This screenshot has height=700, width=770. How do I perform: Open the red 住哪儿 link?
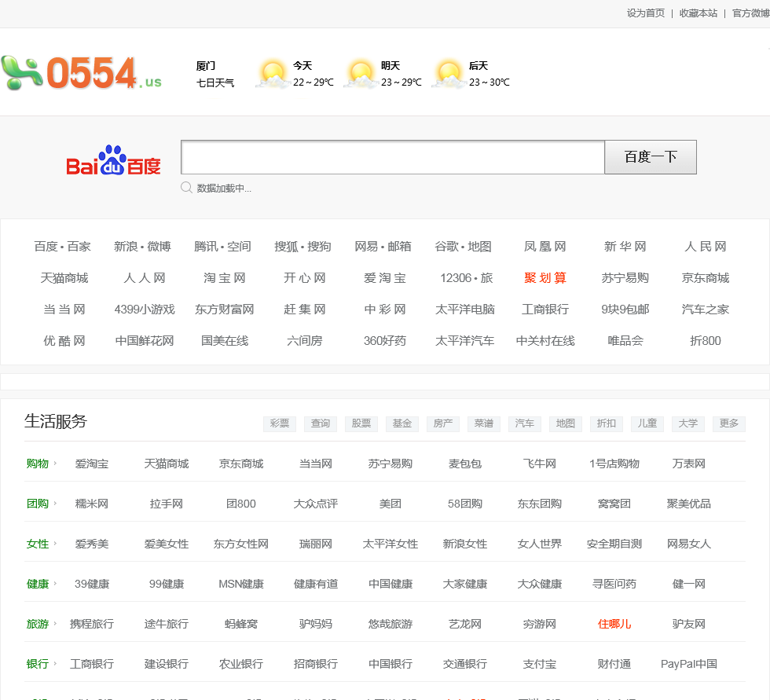coord(614,624)
